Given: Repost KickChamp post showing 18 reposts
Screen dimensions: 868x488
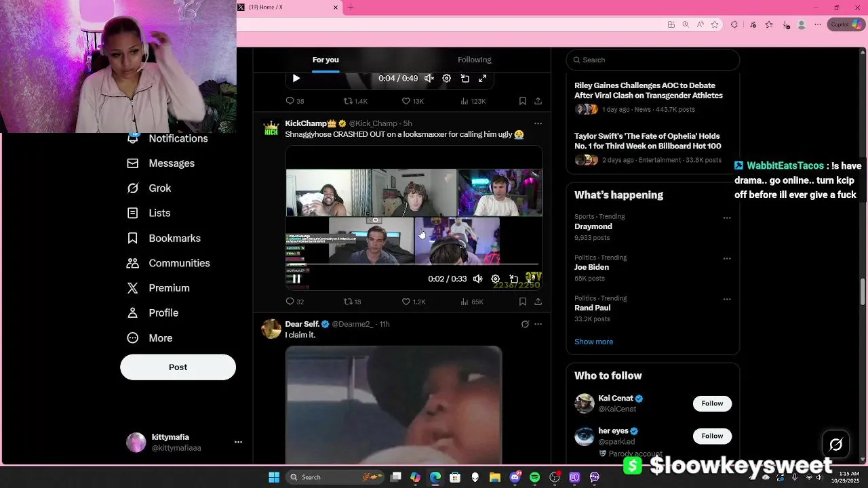Looking at the screenshot, I should (x=352, y=302).
